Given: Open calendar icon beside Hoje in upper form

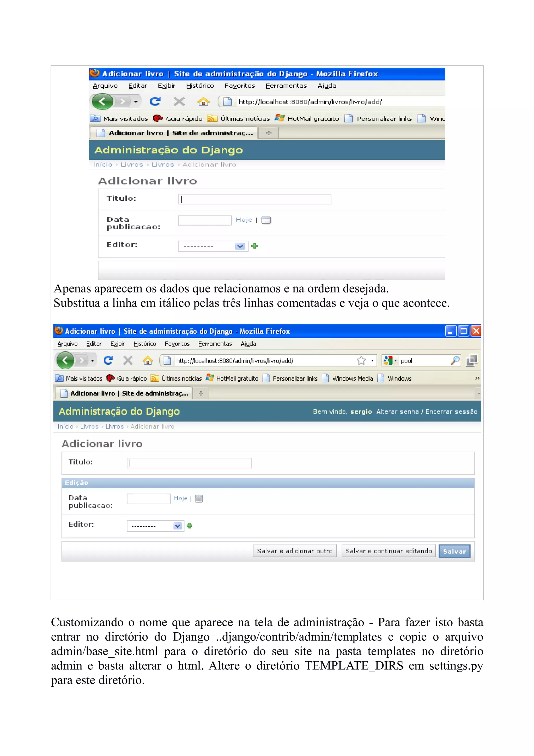Looking at the screenshot, I should tap(266, 220).
